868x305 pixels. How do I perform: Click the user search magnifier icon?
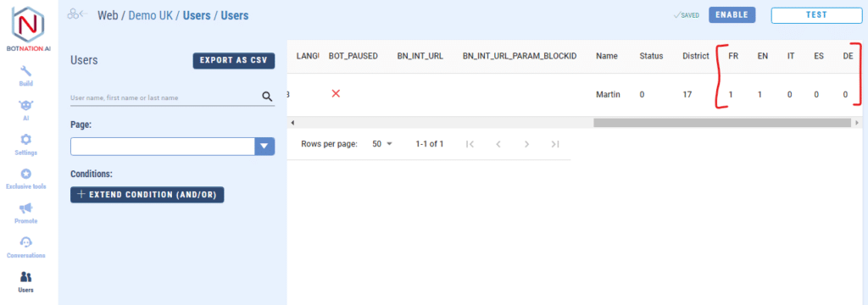coord(267,97)
